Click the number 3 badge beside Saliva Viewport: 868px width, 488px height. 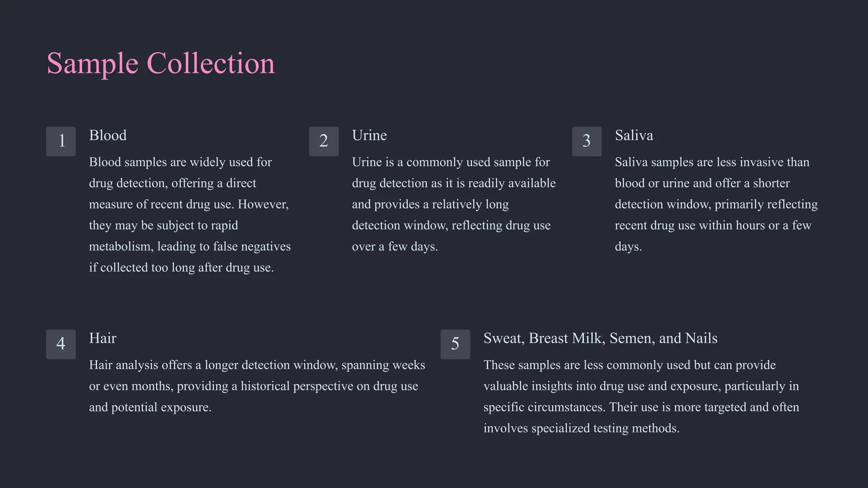(587, 141)
